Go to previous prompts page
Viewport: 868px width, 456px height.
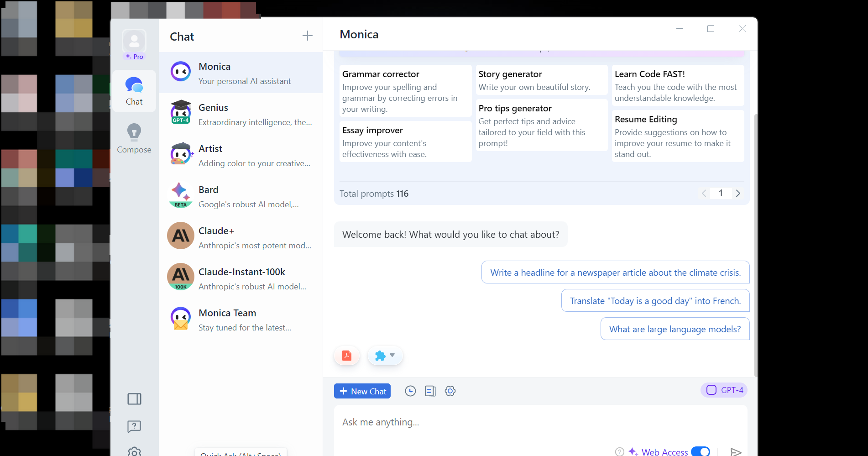point(704,194)
